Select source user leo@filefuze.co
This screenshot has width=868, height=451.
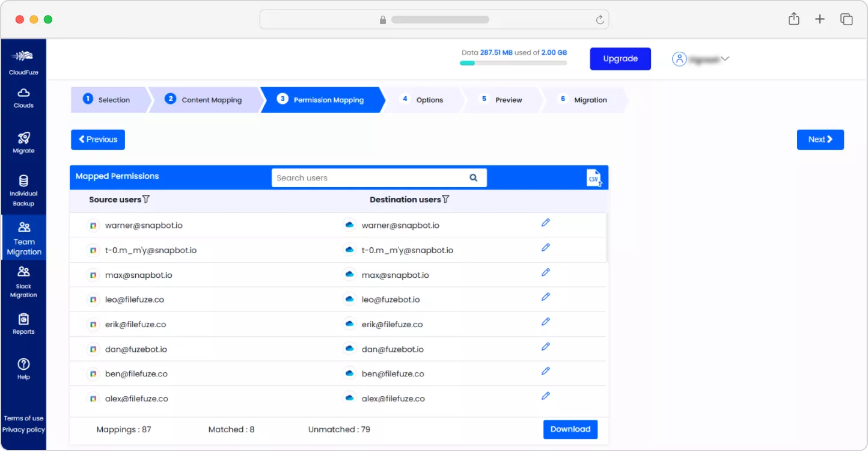[135, 299]
